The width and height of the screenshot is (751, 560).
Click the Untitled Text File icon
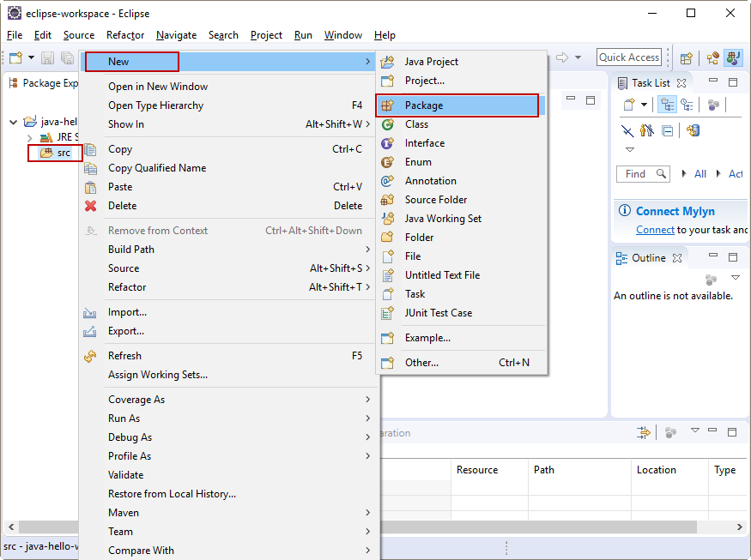(x=387, y=275)
